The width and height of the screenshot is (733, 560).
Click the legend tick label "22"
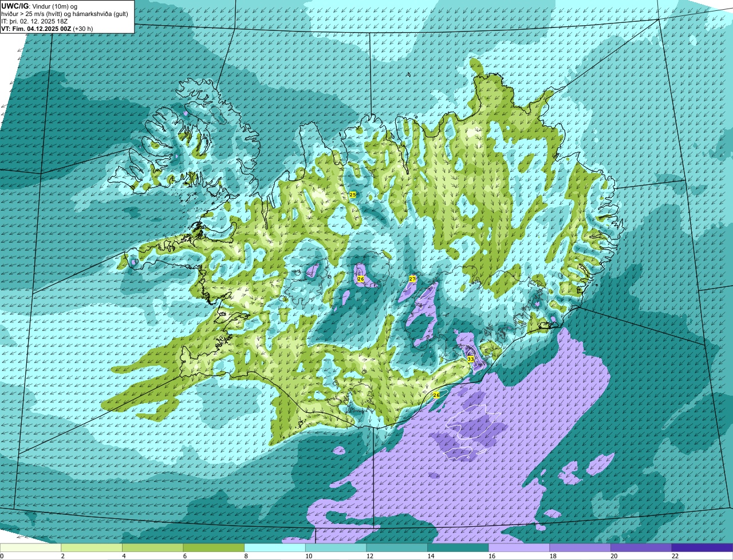click(675, 556)
